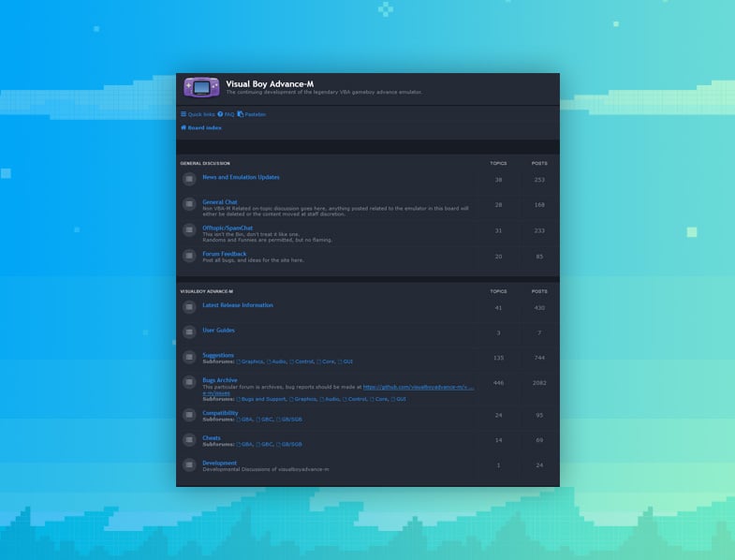Open the Development forum
The height and width of the screenshot is (560, 735).
[219, 463]
